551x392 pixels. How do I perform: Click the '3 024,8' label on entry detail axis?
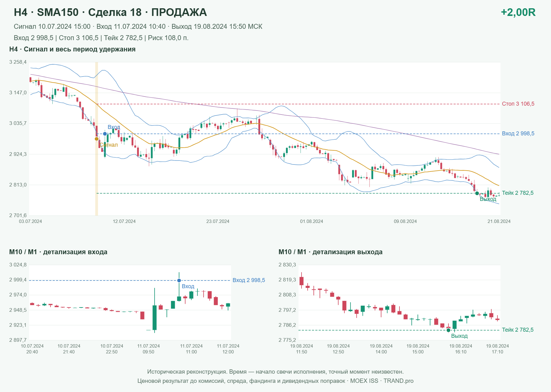[x=18, y=265]
